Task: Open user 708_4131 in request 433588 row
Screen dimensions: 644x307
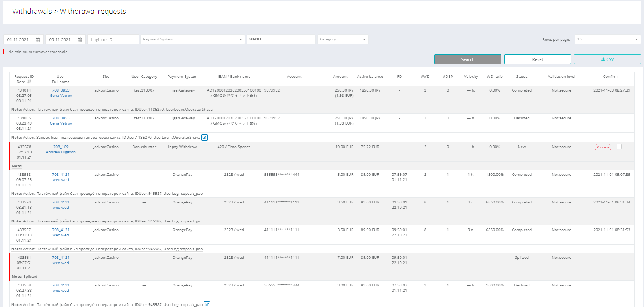Action: tap(61, 175)
